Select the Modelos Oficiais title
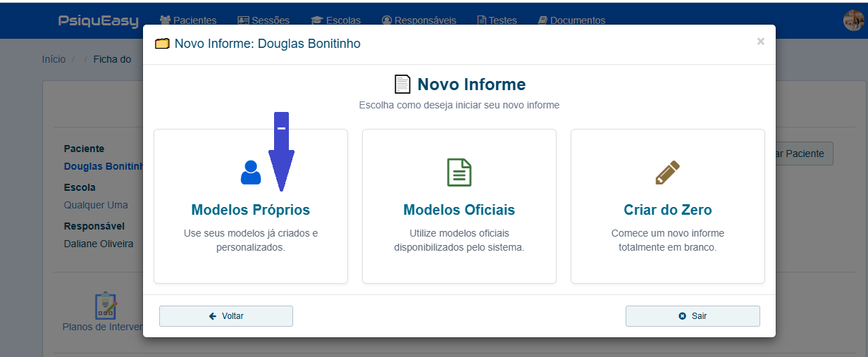 459,210
